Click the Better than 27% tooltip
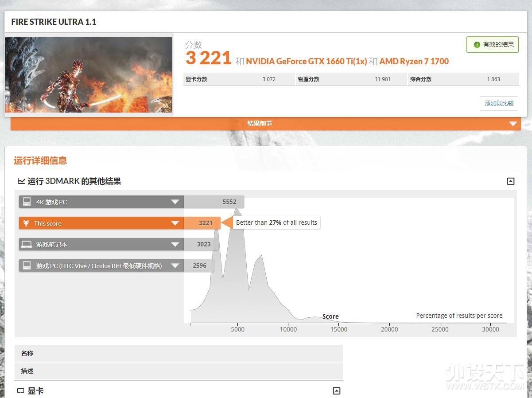This screenshot has height=398, width=532. (x=276, y=222)
